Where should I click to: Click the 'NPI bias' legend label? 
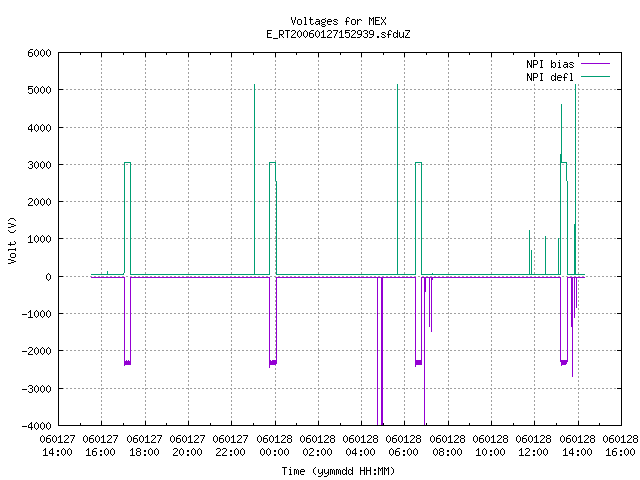(550, 64)
